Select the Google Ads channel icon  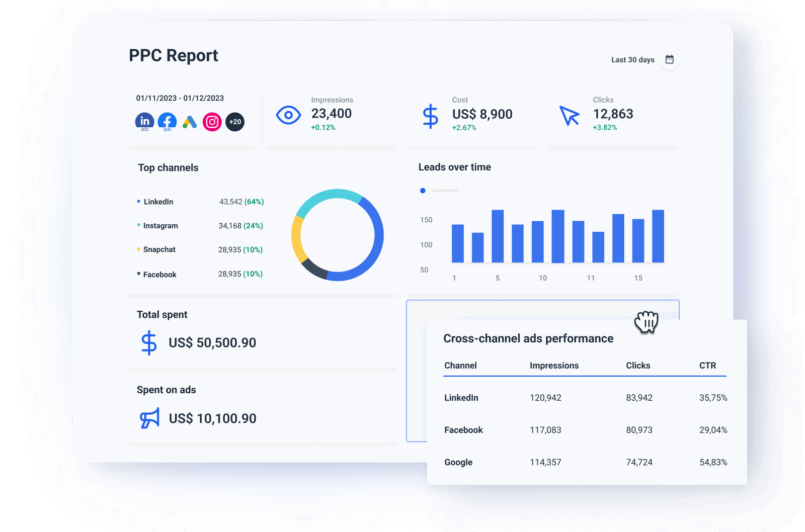click(189, 121)
